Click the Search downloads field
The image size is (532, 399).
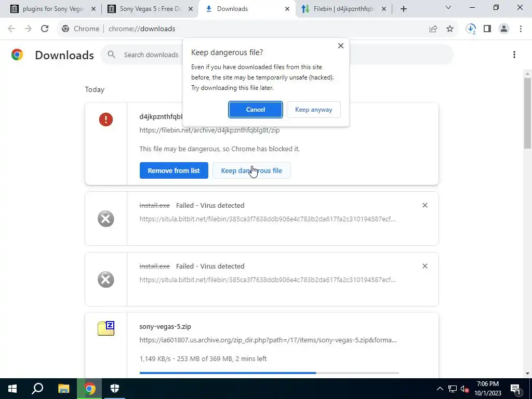point(276,55)
